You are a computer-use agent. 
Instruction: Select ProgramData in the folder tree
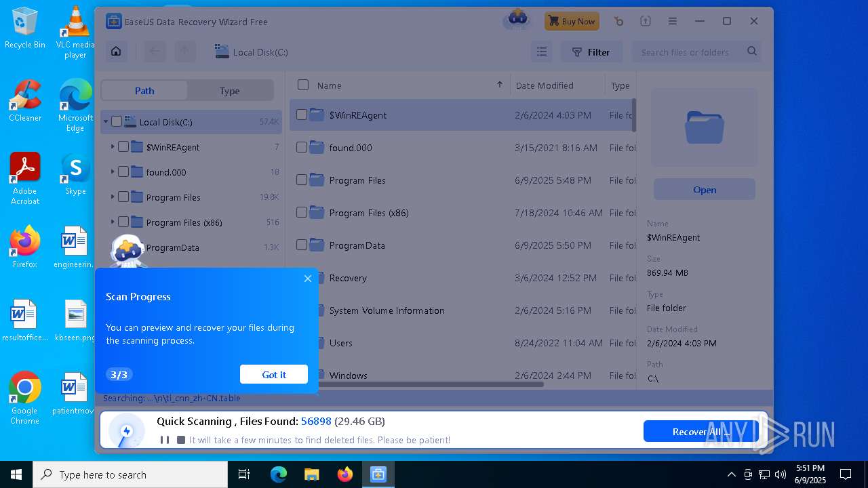click(x=173, y=247)
